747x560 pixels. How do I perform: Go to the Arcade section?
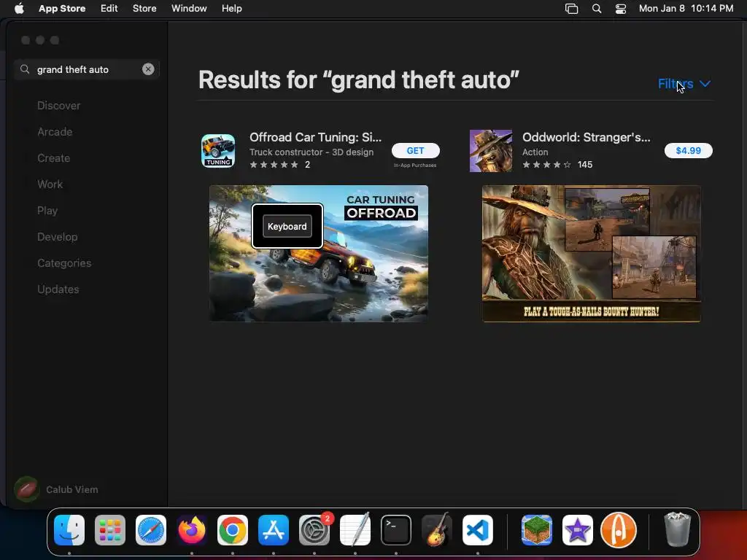(55, 132)
